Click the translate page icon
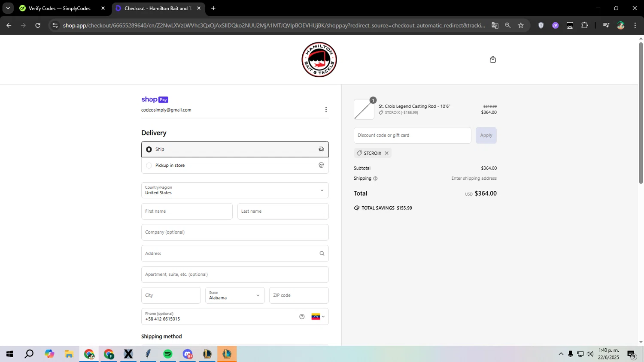 [495, 25]
